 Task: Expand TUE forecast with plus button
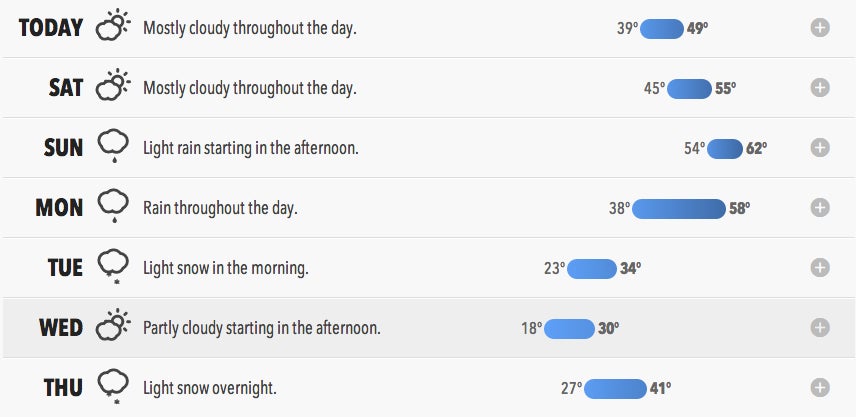[x=820, y=268]
